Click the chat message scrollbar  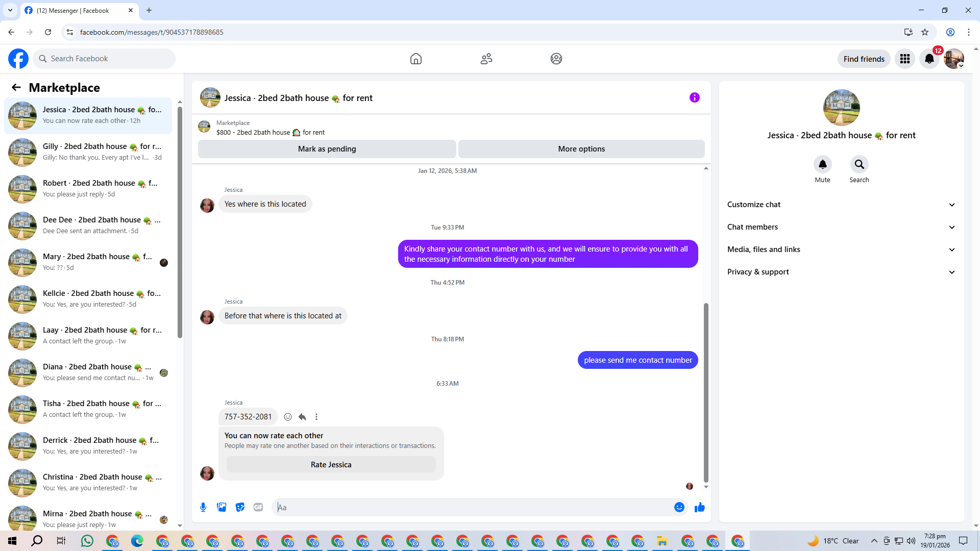706,393
